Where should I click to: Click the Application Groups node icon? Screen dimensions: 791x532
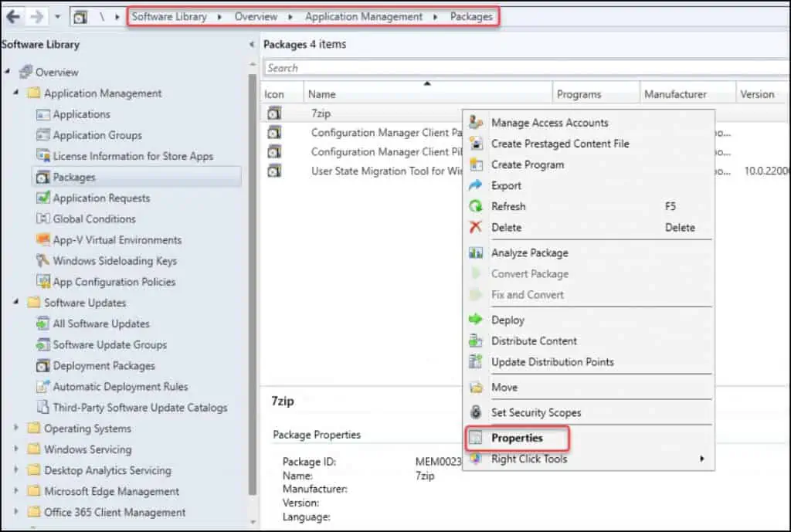pos(43,135)
